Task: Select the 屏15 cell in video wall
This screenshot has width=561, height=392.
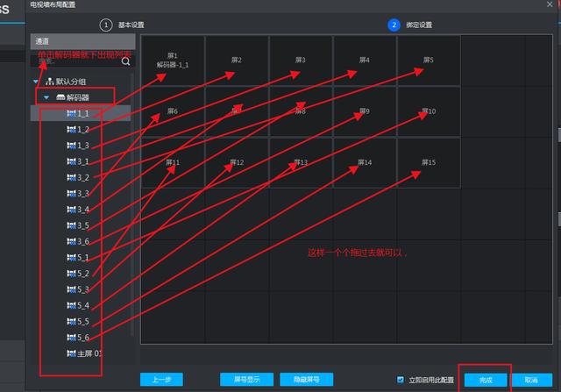Action: [x=429, y=163]
